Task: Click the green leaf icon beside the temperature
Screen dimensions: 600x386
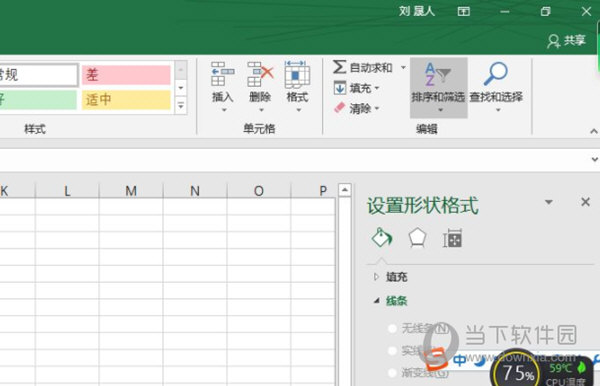Action: (582, 367)
